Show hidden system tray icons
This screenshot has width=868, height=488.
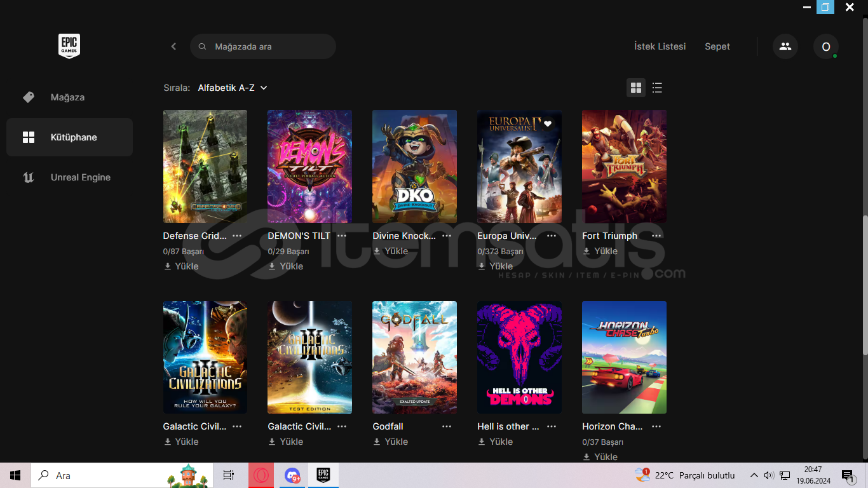tap(754, 475)
